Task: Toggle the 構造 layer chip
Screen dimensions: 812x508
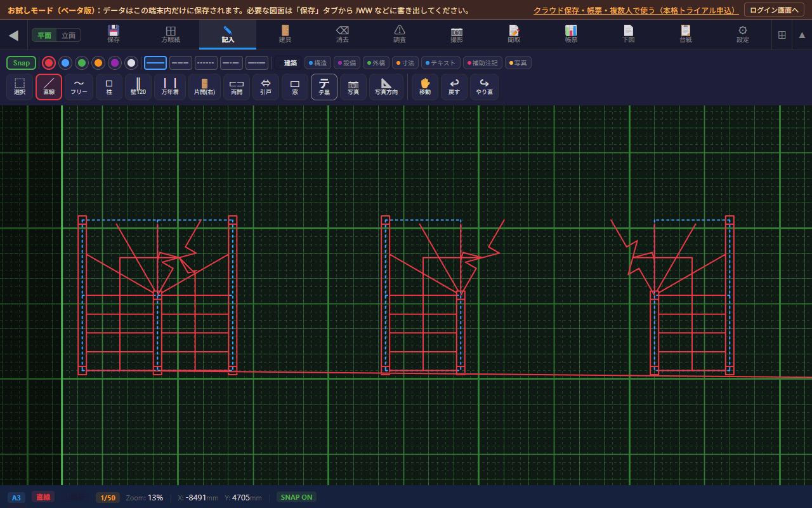Action: 318,63
